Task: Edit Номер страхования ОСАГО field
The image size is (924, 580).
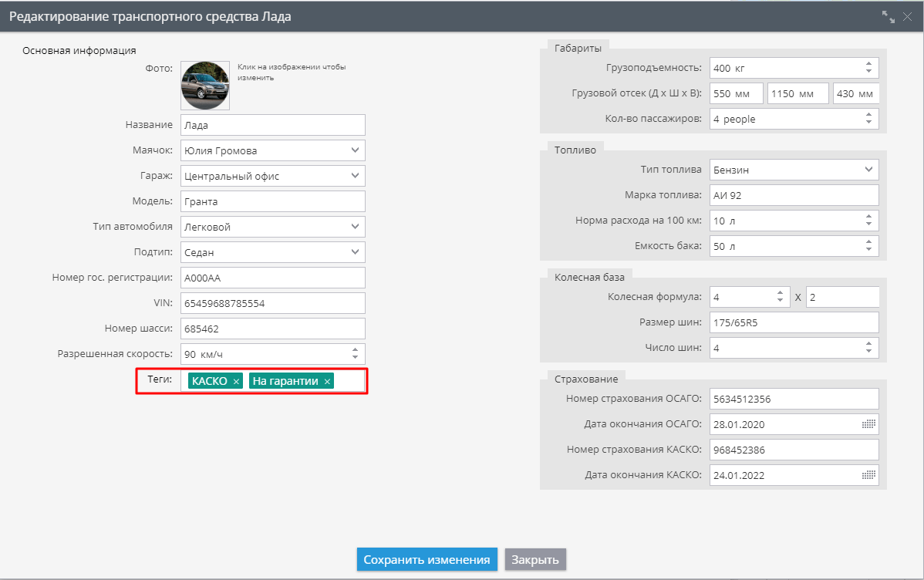Action: (794, 399)
